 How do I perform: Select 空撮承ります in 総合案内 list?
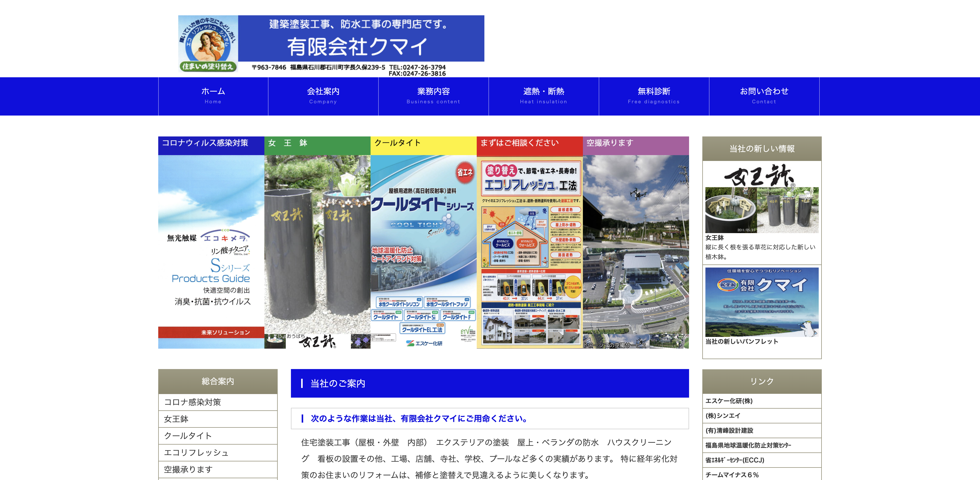coord(218,469)
